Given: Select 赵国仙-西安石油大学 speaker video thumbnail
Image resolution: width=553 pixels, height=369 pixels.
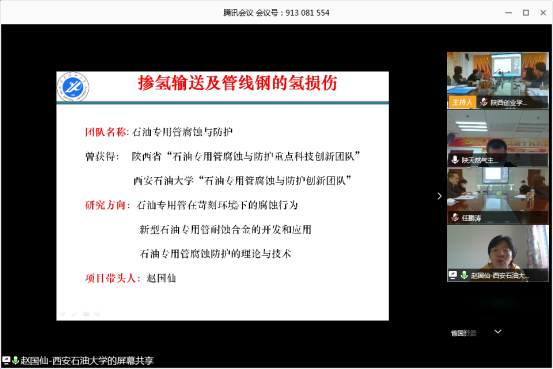Looking at the screenshot, I should tap(498, 253).
